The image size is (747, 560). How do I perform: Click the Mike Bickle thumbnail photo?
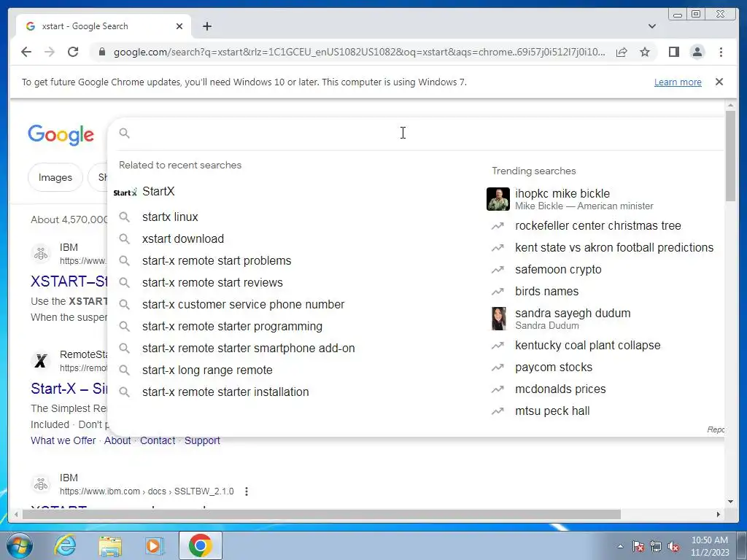(x=498, y=199)
